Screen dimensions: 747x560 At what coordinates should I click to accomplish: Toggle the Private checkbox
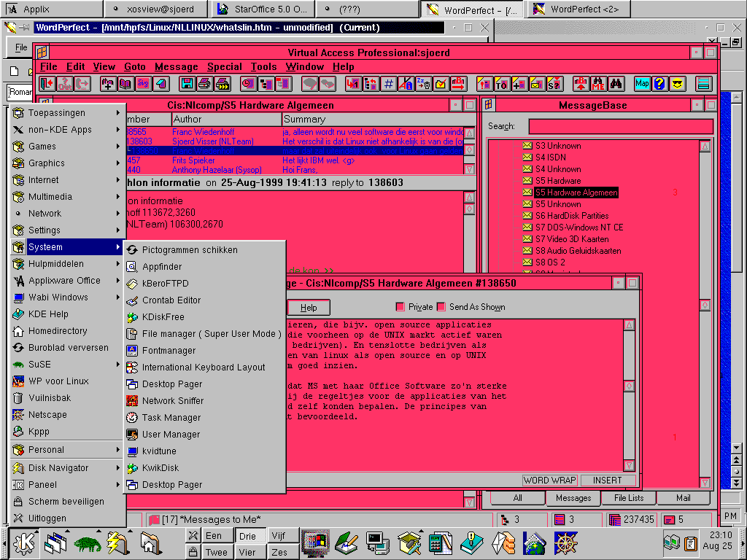tap(400, 307)
